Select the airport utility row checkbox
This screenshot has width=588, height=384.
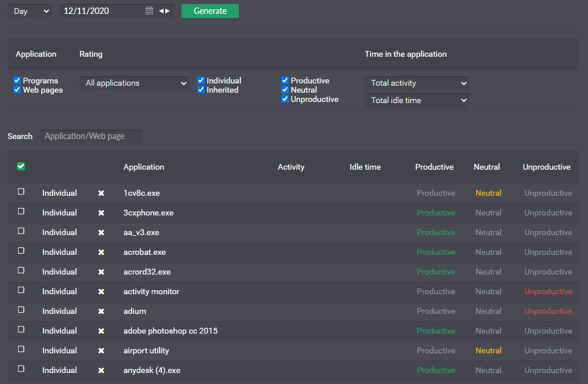click(21, 349)
